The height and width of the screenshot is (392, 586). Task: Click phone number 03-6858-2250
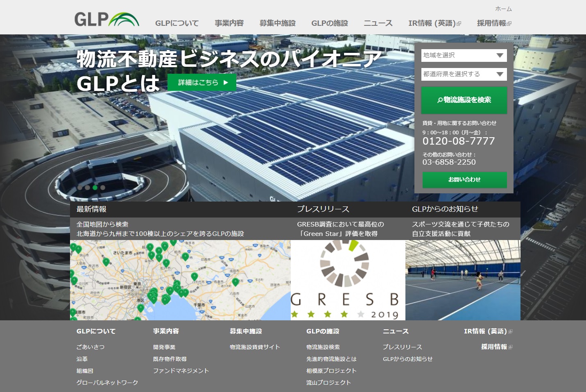449,162
